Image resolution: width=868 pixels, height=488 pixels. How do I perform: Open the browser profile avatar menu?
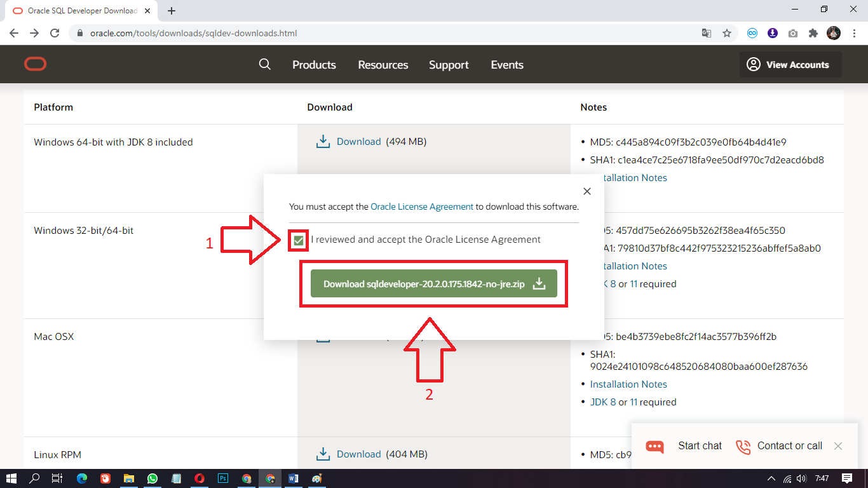point(833,32)
